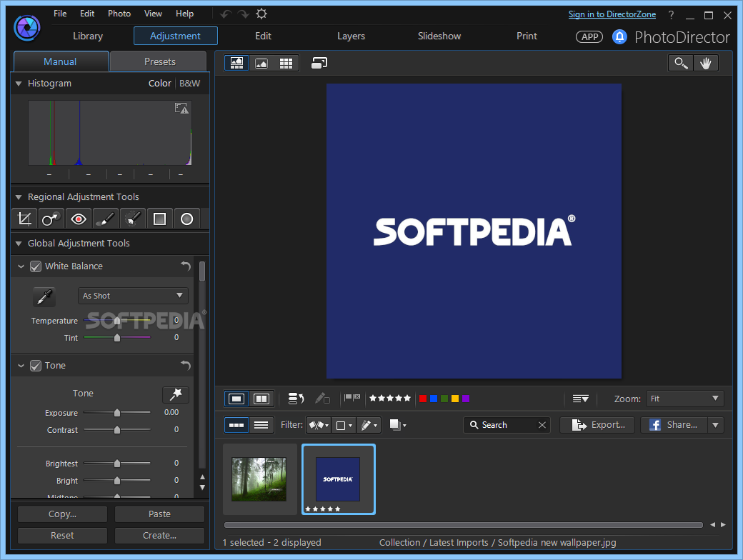Click the Create... button

160,536
